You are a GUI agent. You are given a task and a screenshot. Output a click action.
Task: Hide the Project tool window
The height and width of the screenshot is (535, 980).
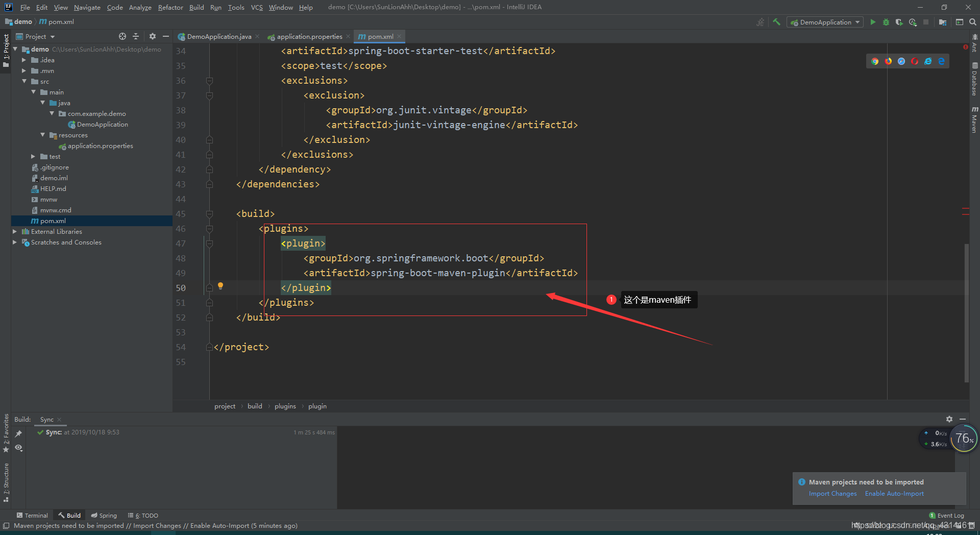click(165, 36)
